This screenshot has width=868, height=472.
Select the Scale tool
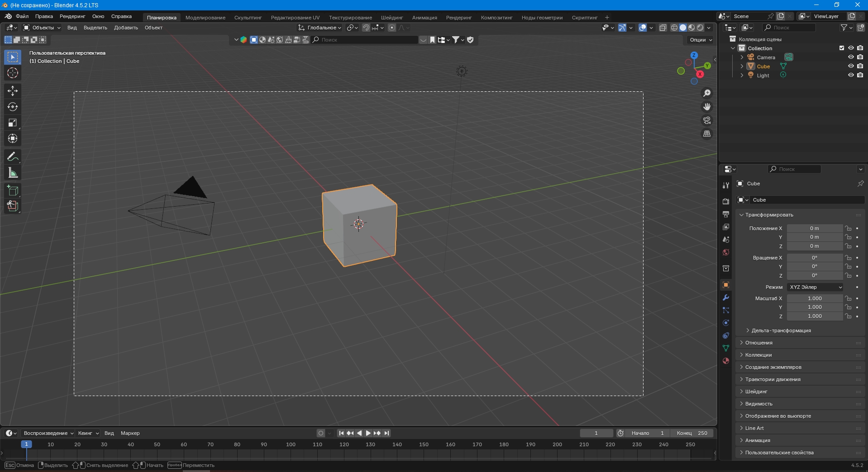coord(13,123)
